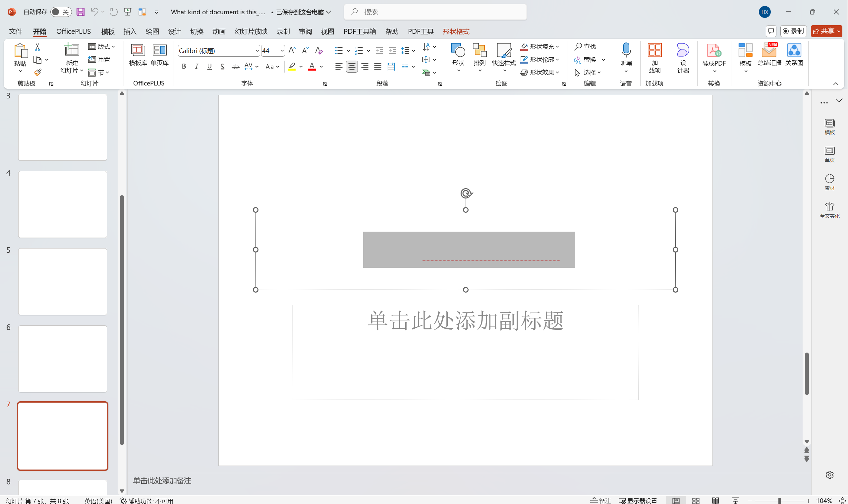The width and height of the screenshot is (848, 504).
Task: Switch to the 插入 tab
Action: tap(130, 31)
